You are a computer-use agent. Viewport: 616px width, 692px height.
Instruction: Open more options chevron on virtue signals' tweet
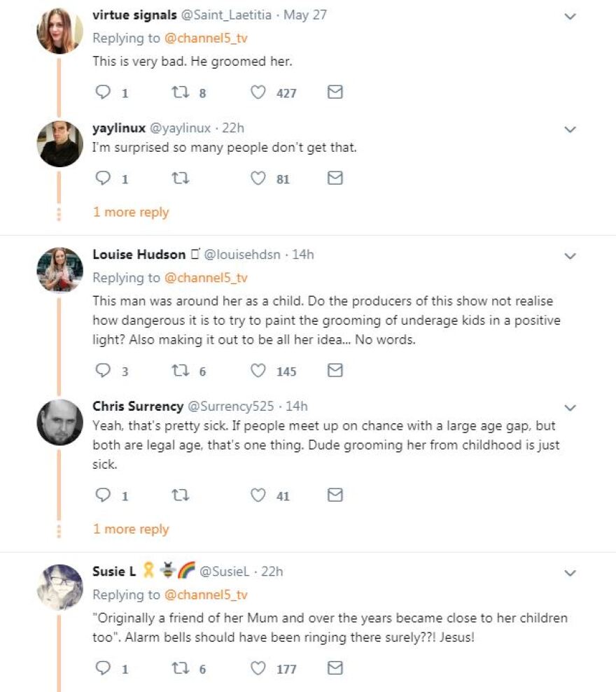point(570,16)
